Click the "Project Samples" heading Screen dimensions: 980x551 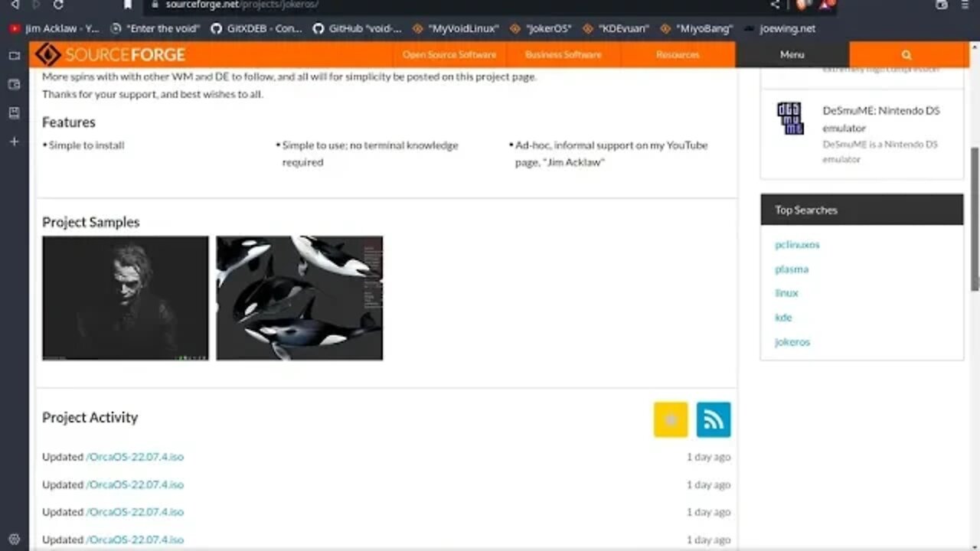click(x=91, y=223)
